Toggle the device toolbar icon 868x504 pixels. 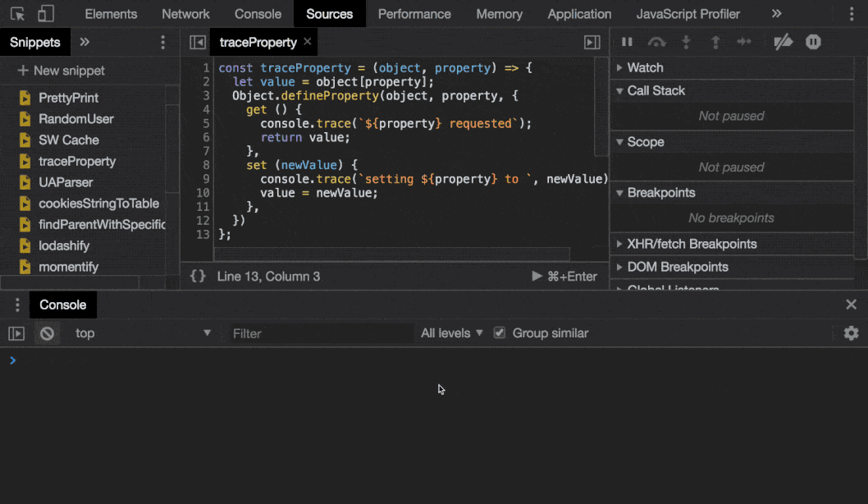[x=46, y=14]
